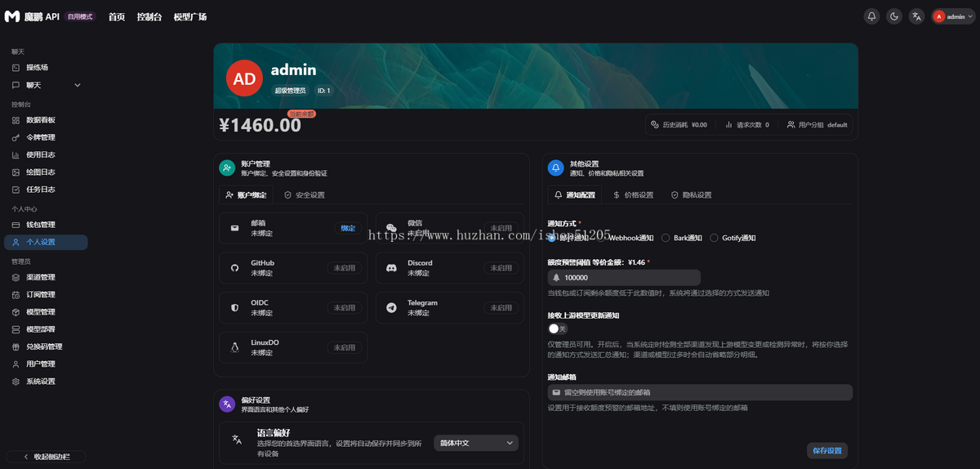Image resolution: width=980 pixels, height=469 pixels.
Task: Click the green icon beside 账户管理
Action: (x=227, y=168)
